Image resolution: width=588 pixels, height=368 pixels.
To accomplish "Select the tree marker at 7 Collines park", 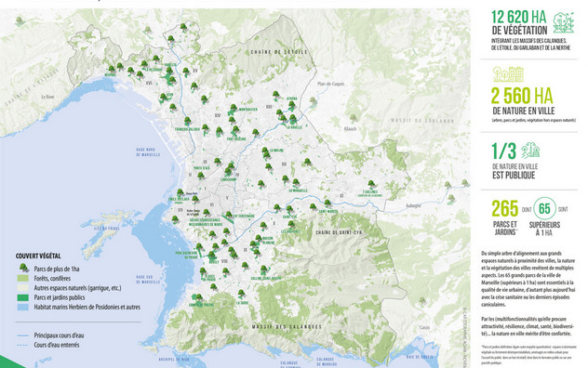I will click(x=371, y=184).
